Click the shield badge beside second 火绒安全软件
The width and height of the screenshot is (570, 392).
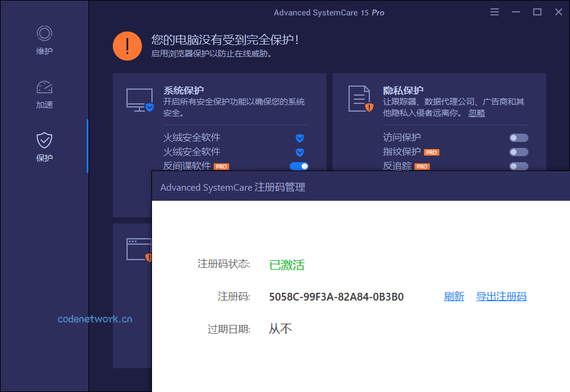[x=300, y=152]
